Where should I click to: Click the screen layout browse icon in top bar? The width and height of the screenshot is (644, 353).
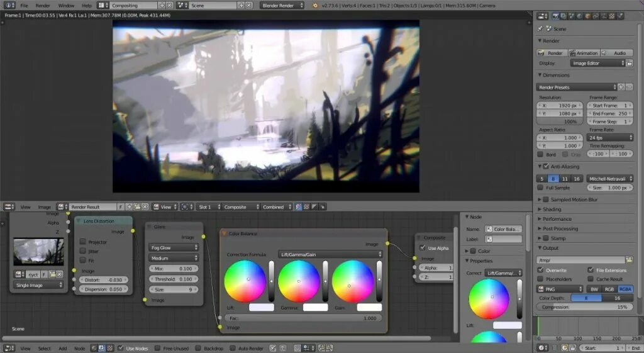coord(103,5)
